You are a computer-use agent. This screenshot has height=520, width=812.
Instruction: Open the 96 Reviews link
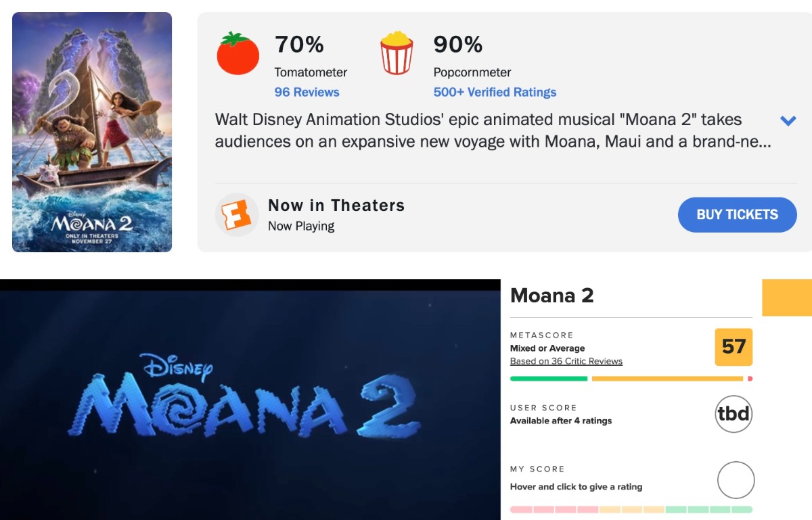[307, 92]
